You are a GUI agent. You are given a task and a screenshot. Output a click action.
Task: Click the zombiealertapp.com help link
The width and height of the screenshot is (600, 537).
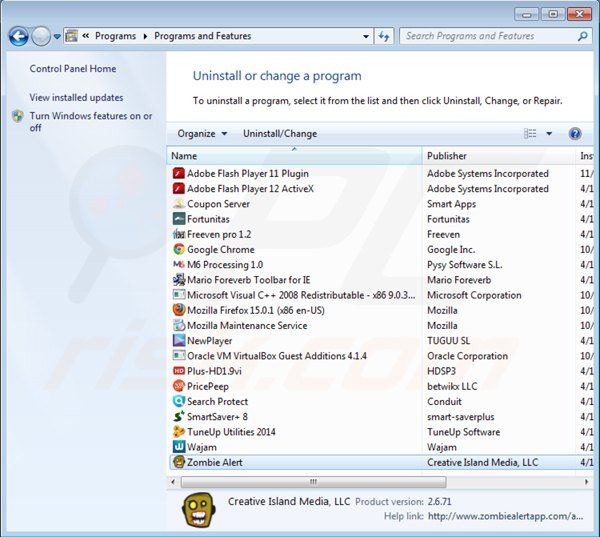click(x=505, y=516)
